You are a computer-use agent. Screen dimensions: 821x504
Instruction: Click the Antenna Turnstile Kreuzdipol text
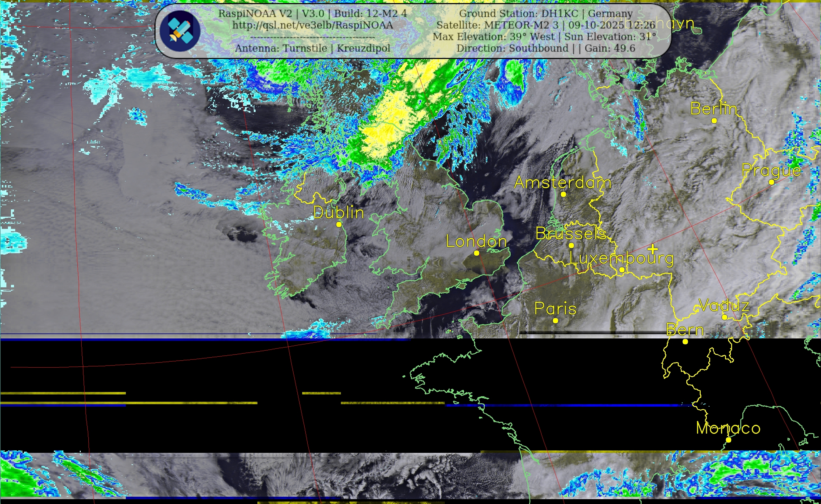[x=312, y=48]
